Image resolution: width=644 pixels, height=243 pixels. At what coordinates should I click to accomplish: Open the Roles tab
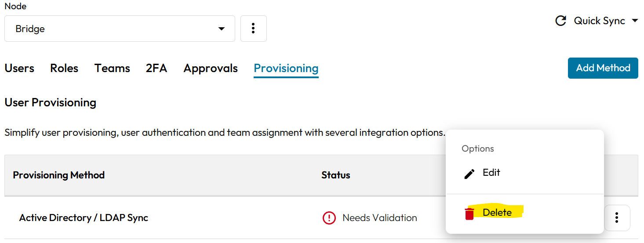tap(64, 69)
